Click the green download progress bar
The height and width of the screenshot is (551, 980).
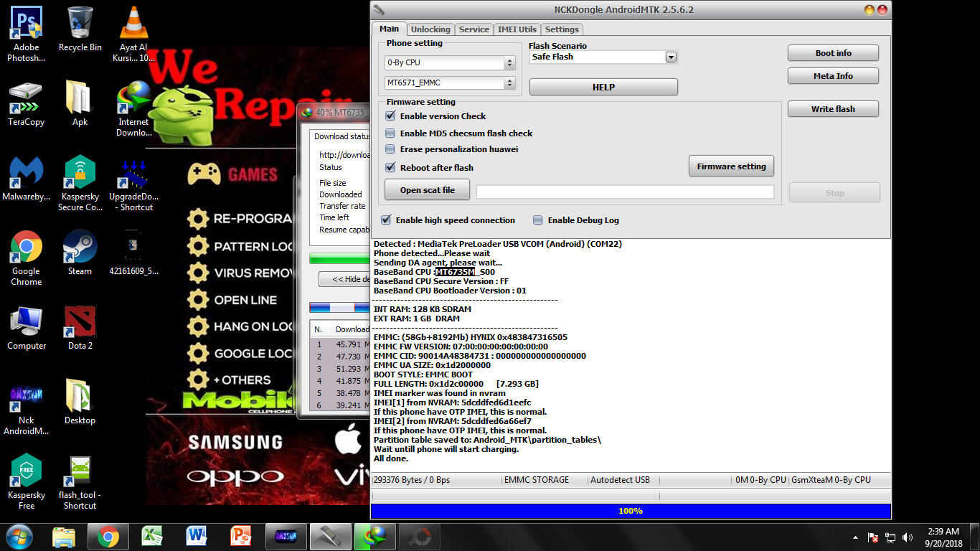(339, 258)
